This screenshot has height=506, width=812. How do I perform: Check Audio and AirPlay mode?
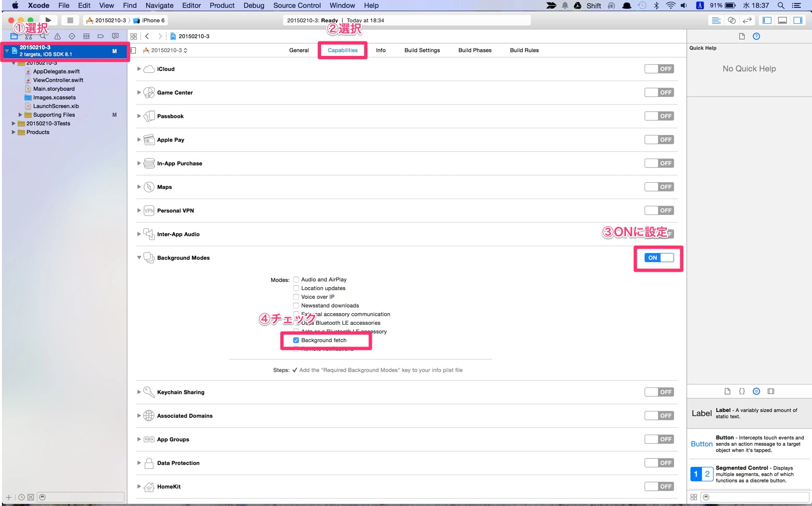pyautogui.click(x=296, y=280)
